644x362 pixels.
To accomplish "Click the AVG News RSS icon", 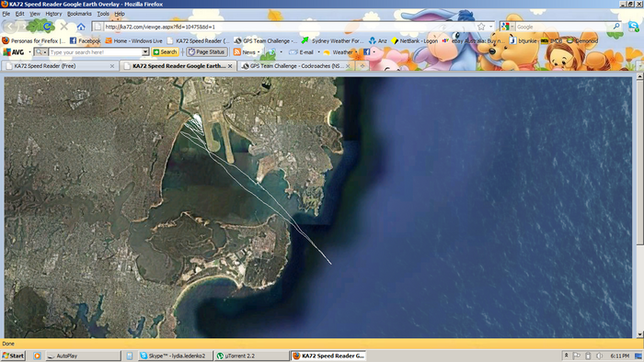I will coord(237,52).
